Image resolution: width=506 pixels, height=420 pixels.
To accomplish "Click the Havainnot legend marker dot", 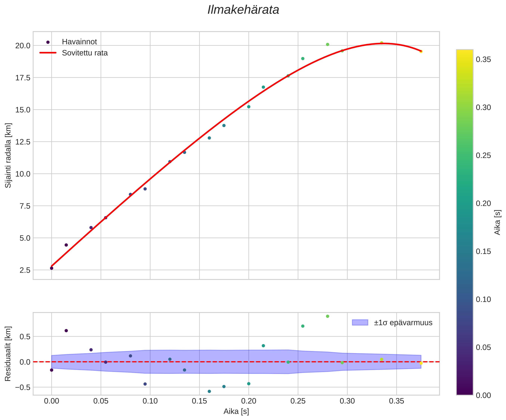I will click(48, 42).
